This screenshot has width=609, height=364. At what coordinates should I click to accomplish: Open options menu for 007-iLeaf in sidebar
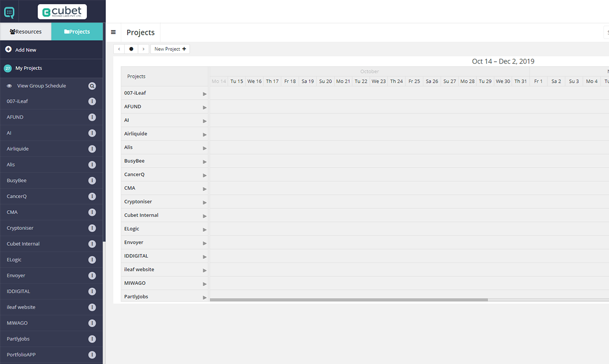pos(92,102)
